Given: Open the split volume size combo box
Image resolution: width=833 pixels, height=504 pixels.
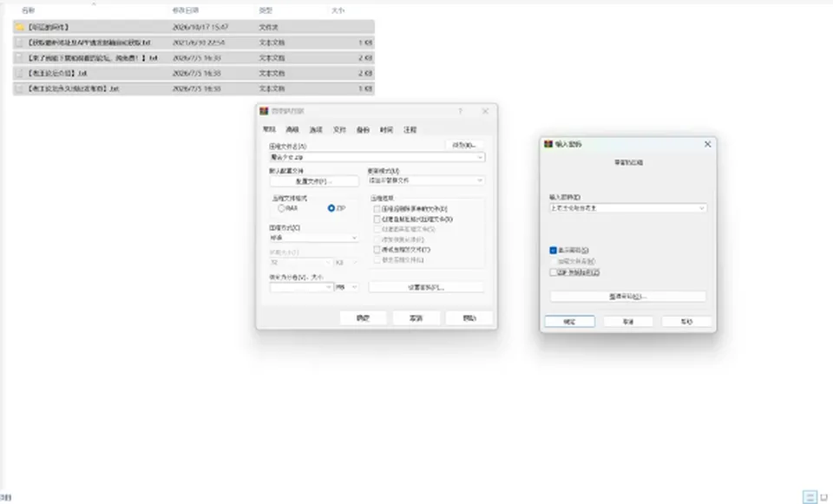Looking at the screenshot, I should tap(301, 287).
